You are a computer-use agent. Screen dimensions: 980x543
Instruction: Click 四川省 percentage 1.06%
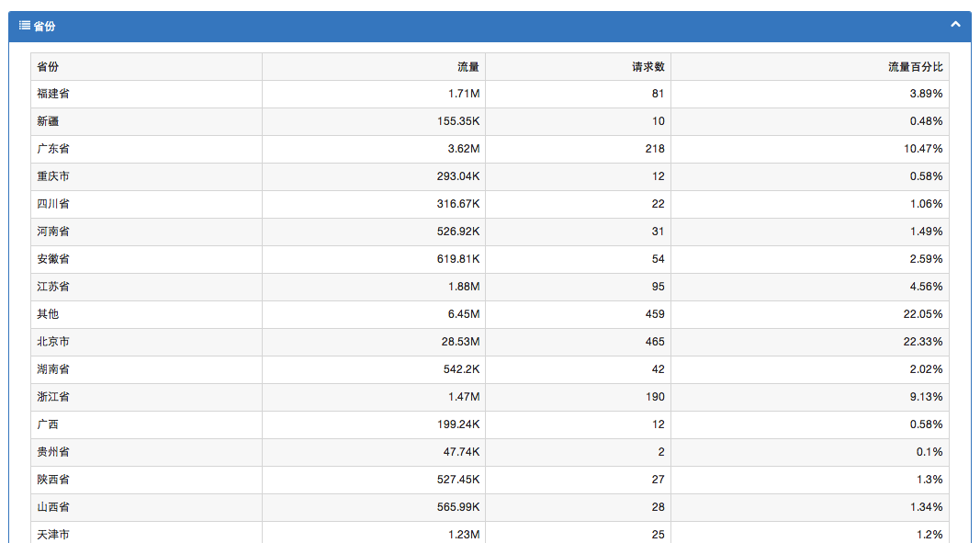pyautogui.click(x=926, y=204)
